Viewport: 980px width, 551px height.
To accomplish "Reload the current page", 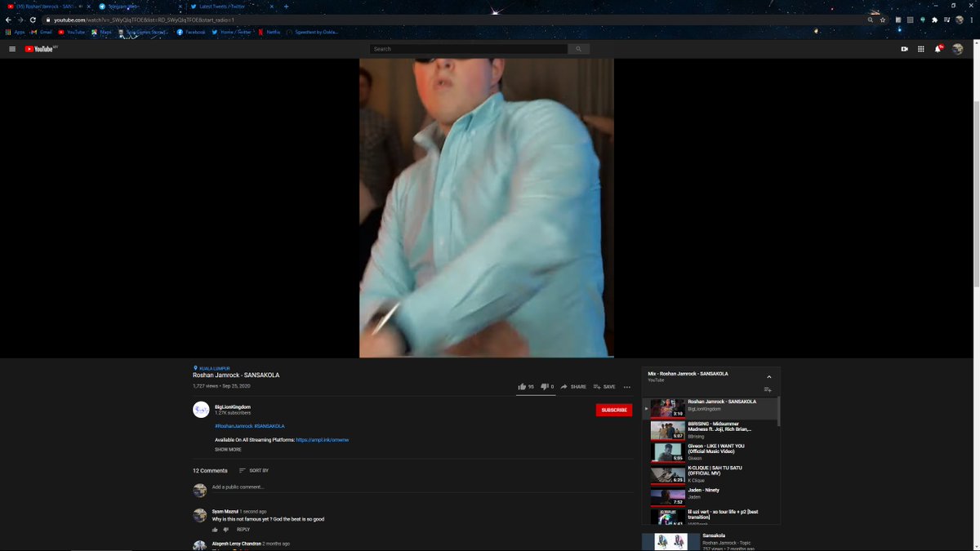I will point(33,20).
